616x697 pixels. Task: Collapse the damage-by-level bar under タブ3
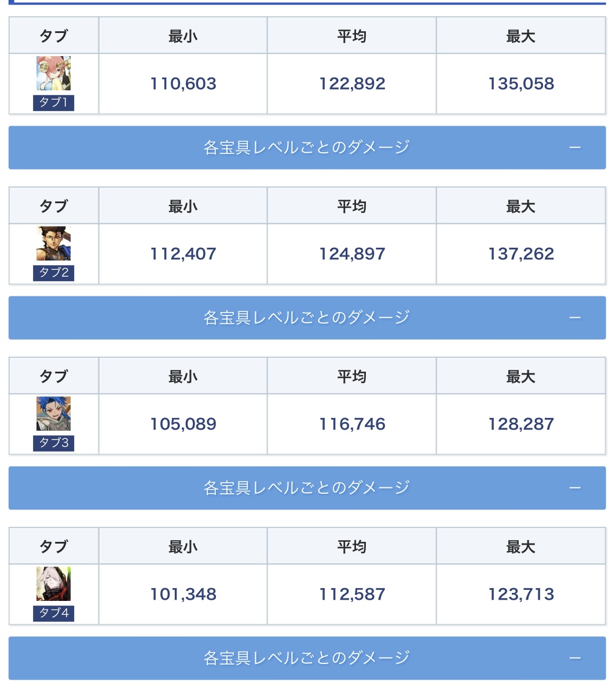point(307,488)
